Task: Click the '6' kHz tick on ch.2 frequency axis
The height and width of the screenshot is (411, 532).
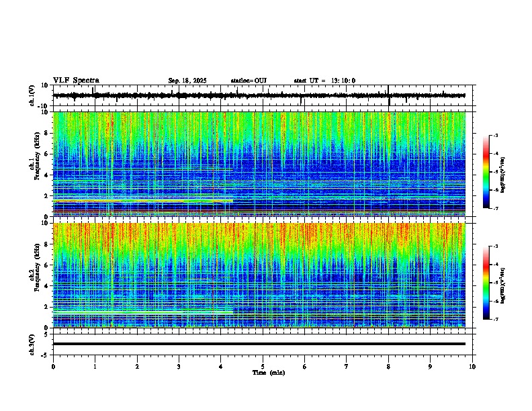Action: click(x=46, y=265)
